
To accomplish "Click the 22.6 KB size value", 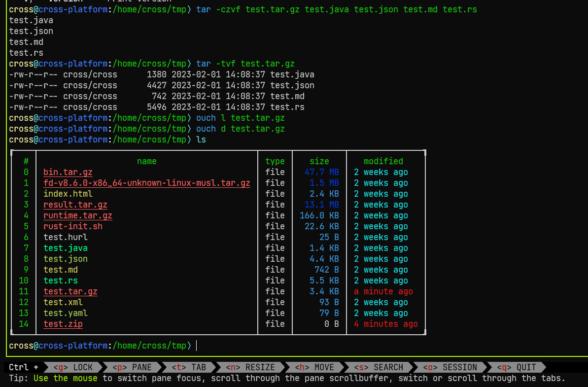I will (x=322, y=226).
